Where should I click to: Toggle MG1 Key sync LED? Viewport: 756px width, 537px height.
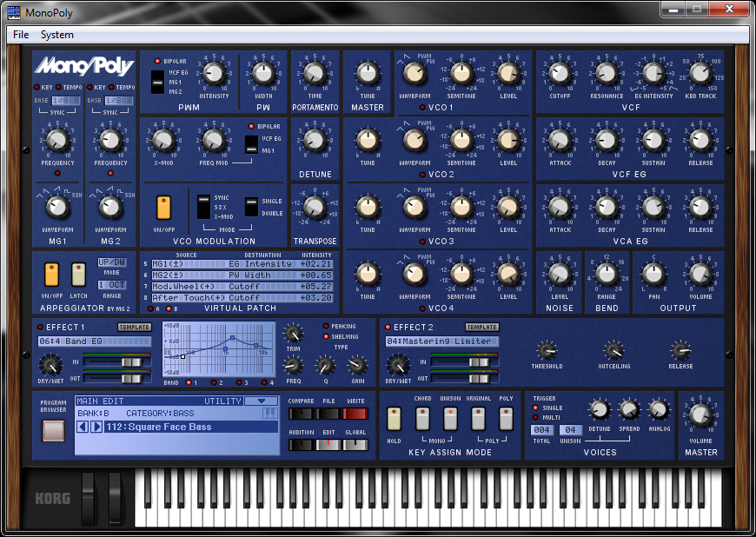(36, 88)
